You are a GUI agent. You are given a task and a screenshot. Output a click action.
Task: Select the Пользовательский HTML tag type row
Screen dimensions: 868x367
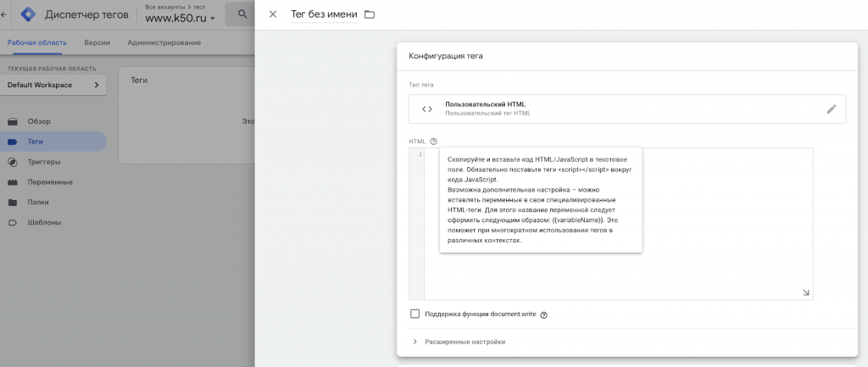point(627,109)
